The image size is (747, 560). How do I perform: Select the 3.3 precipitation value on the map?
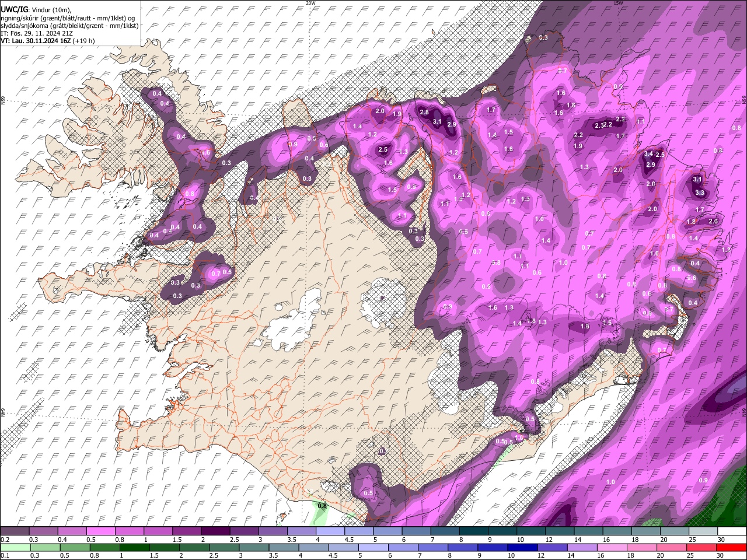(x=700, y=193)
